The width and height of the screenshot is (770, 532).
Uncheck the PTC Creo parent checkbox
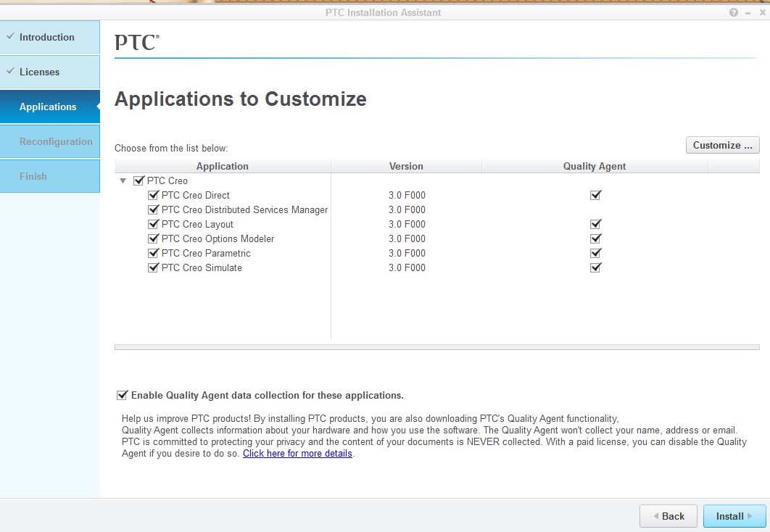point(138,180)
